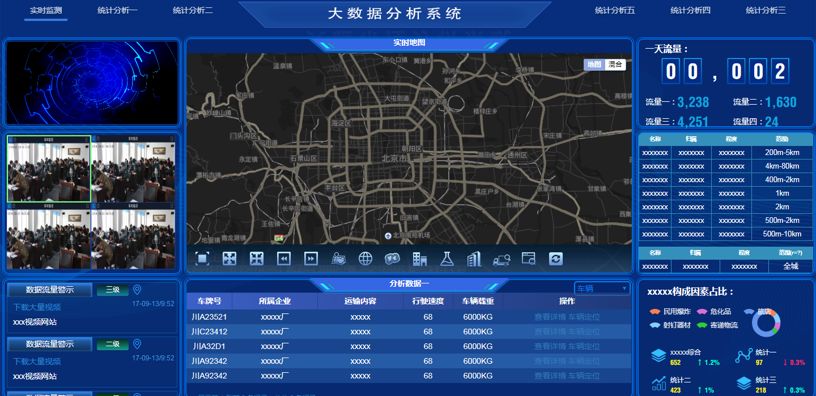Select the 实时监测 tab
The height and width of the screenshot is (396, 816).
46,10
